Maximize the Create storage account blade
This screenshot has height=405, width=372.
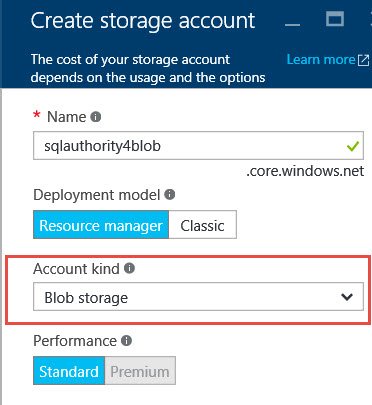click(x=335, y=19)
